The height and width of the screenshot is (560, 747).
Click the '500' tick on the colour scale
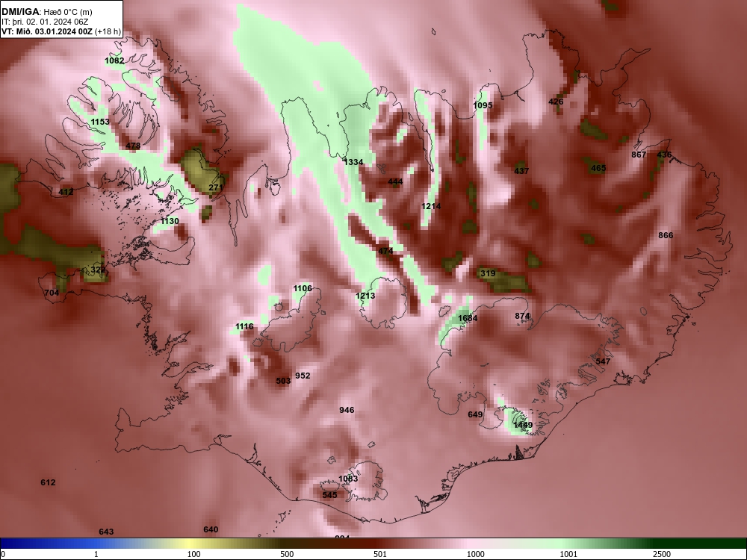coord(287,554)
